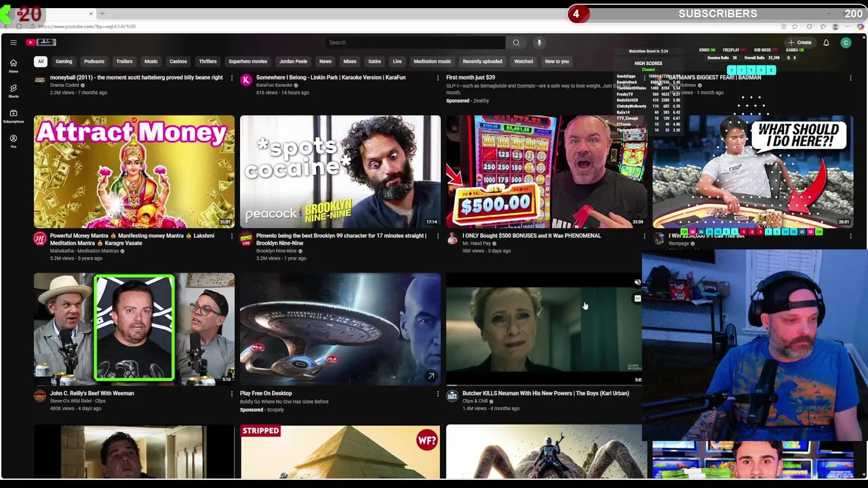Select the New to you chip
This screenshot has width=868, height=488.
pos(557,62)
